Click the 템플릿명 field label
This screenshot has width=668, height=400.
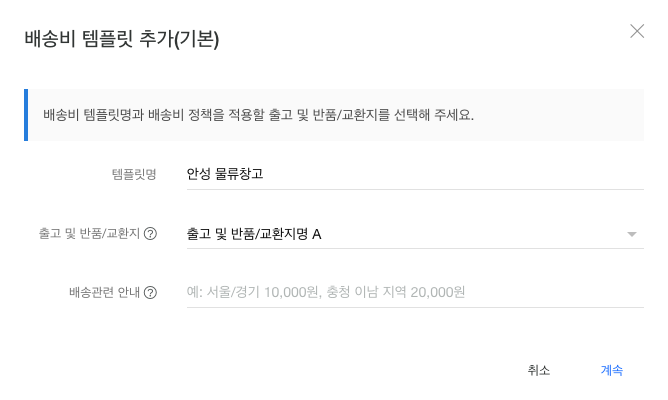pos(134,174)
